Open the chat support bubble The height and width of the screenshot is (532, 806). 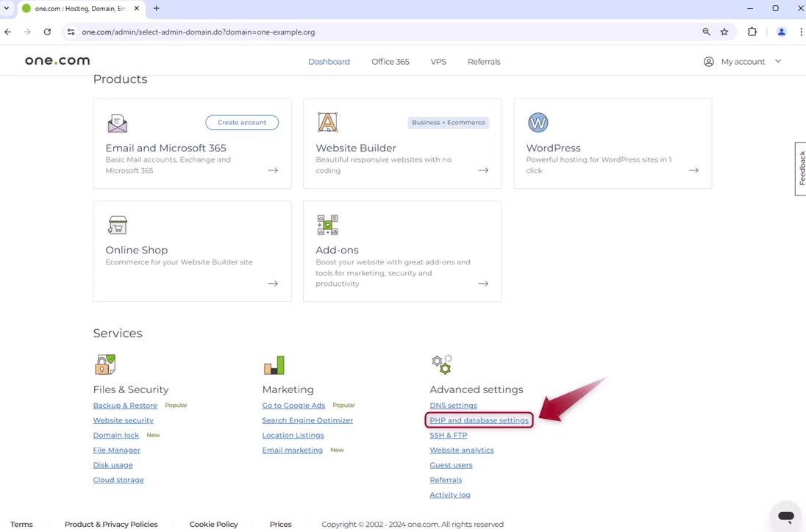tap(785, 516)
